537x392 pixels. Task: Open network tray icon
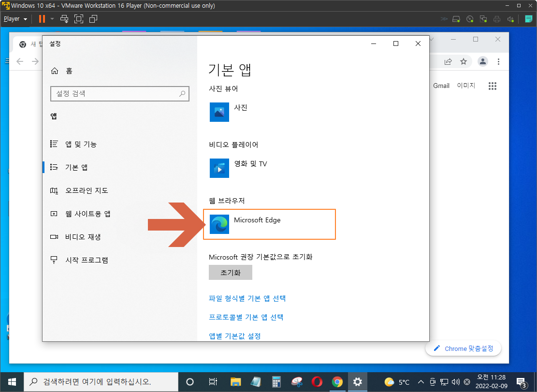[444, 382]
